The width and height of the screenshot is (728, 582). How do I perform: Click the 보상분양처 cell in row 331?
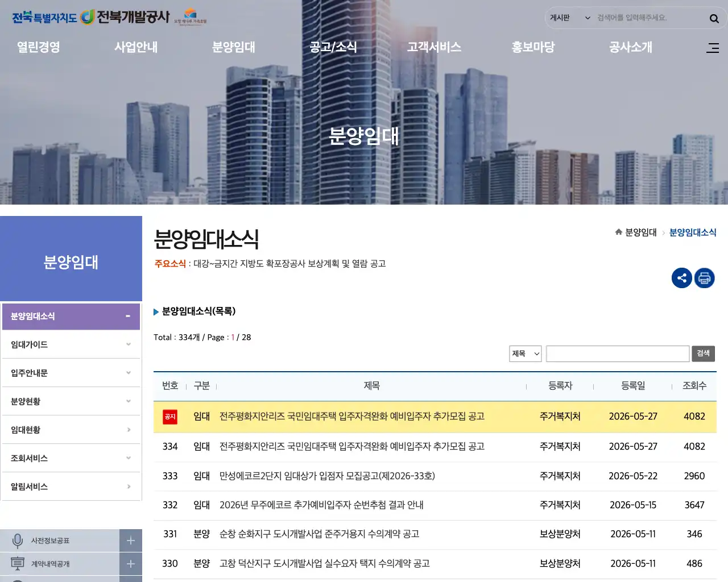tap(560, 534)
